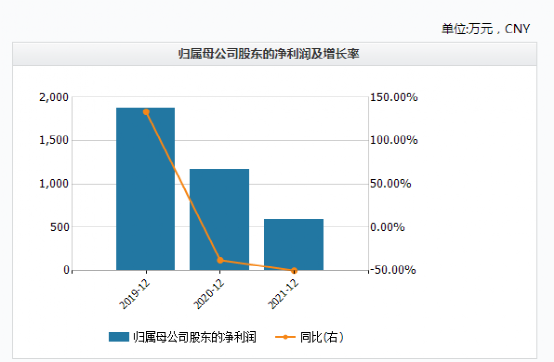Click the 2020-12 x-axis label

pyautogui.click(x=209, y=294)
